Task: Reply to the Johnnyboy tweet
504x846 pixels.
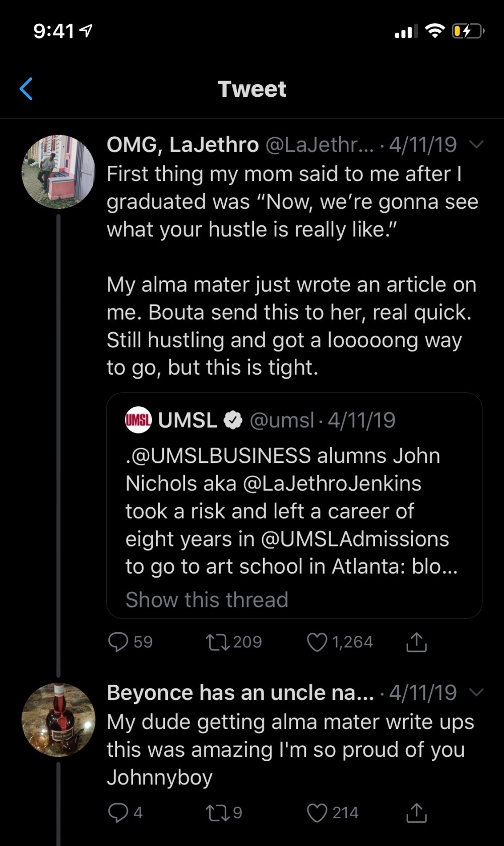Action: coord(118,812)
